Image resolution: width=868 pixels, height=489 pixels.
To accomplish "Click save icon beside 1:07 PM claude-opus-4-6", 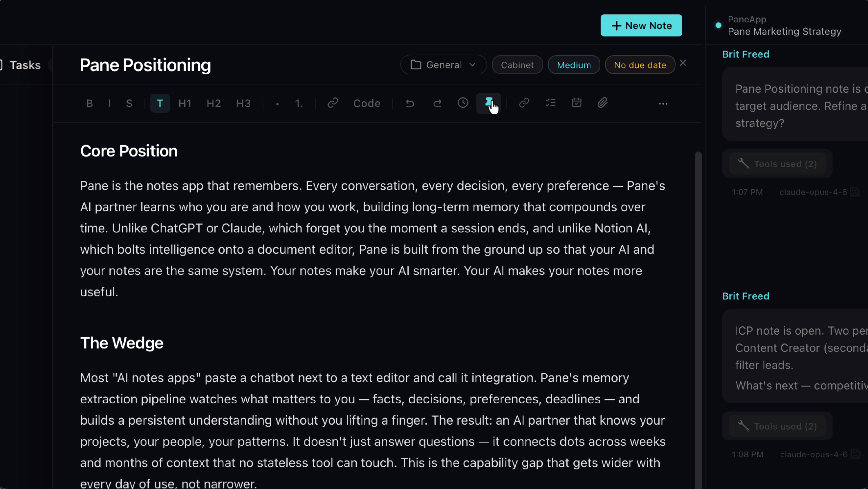I will click(854, 192).
